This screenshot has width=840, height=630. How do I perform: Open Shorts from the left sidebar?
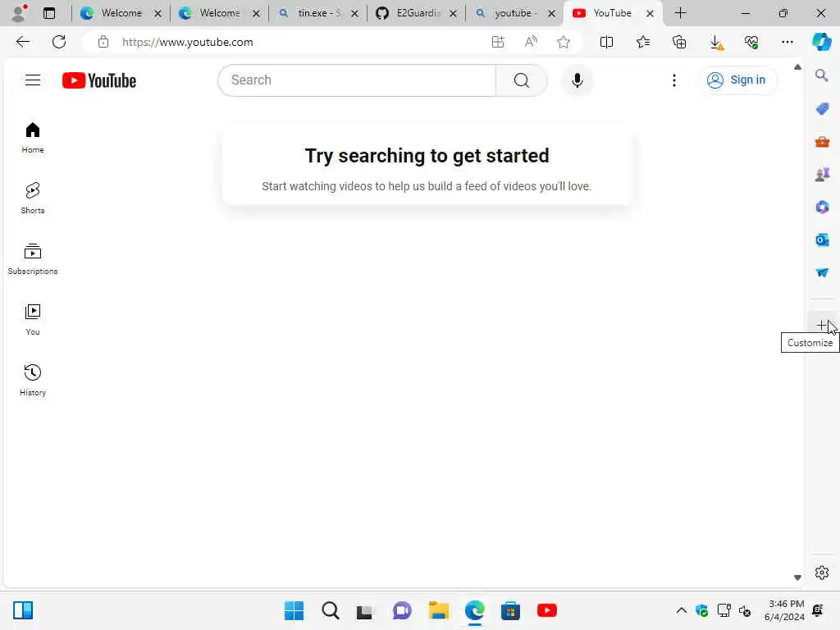tap(33, 198)
